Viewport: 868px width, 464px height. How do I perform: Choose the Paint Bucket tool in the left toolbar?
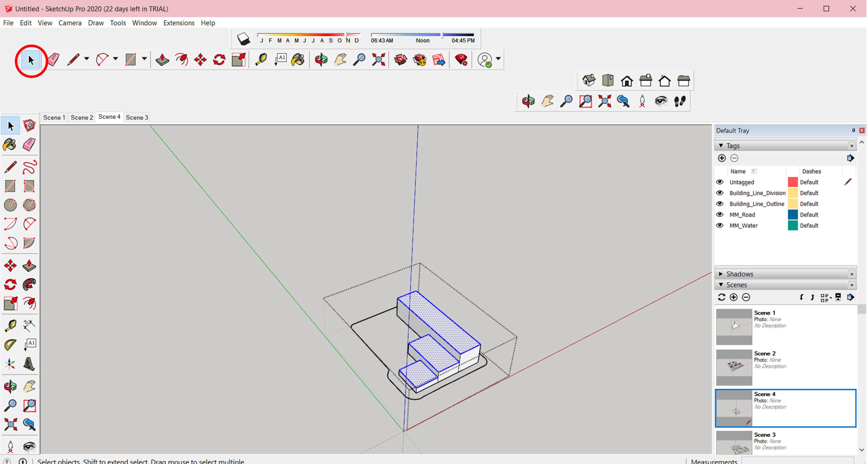coord(9,145)
